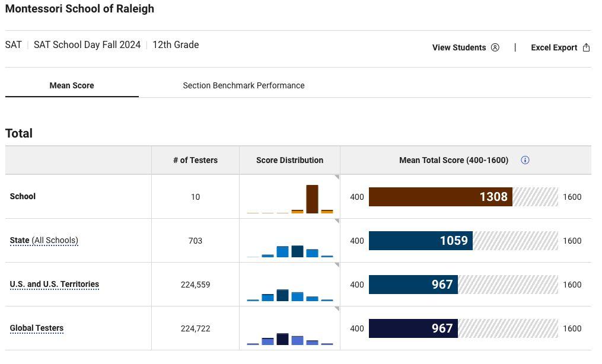
Task: Click the SAT breadcrumb text
Action: coord(14,45)
